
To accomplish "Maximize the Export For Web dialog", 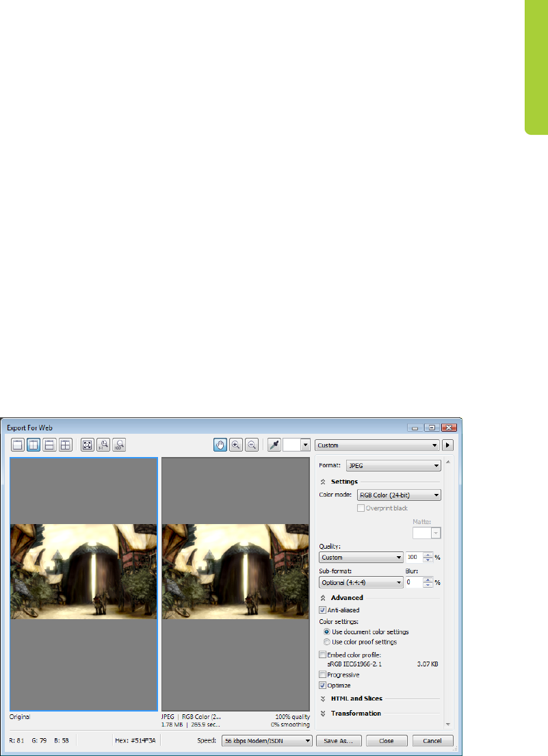I will tap(432, 428).
